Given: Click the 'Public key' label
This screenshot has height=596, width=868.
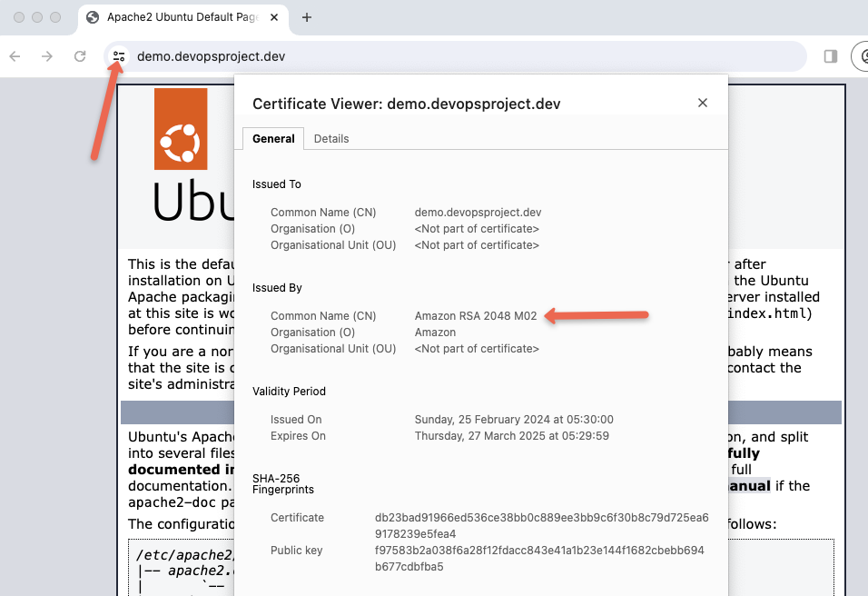Looking at the screenshot, I should pos(296,551).
